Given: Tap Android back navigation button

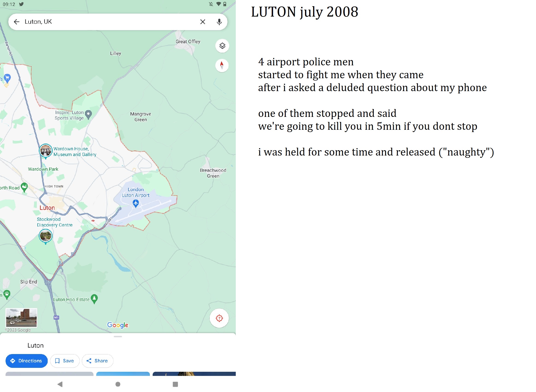Looking at the screenshot, I should 60,384.
